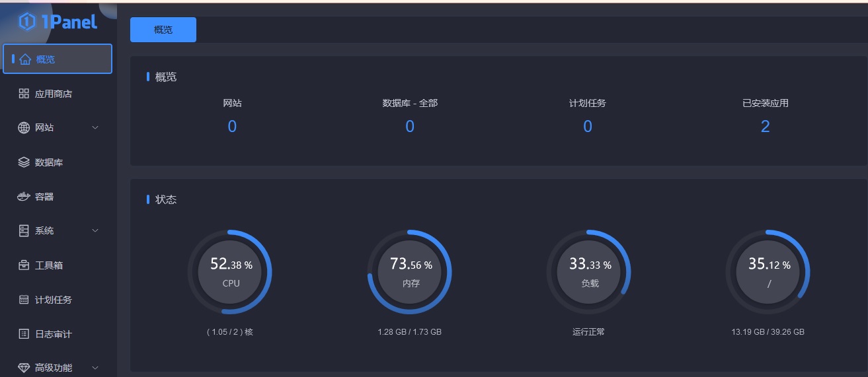Click the 容器 docker whale icon

[24, 197]
